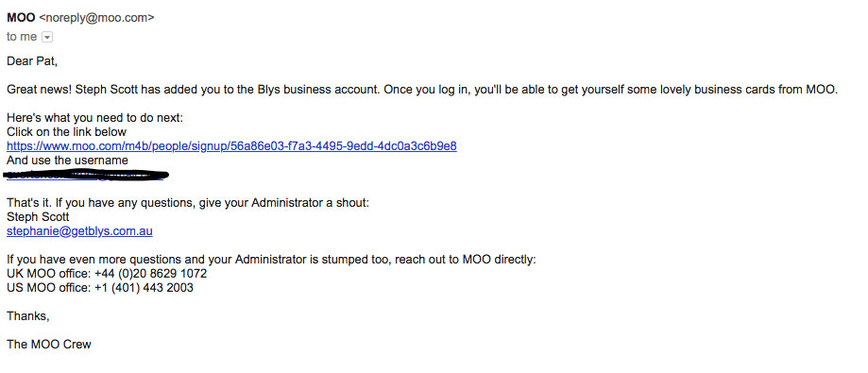Expand recipient details arrow beside "to me"
The width and height of the screenshot is (868, 373).
coord(47,37)
